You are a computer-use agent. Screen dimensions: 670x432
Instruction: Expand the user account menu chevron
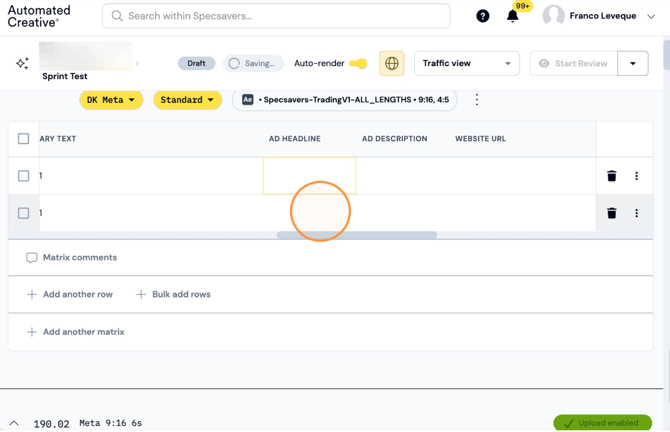[x=651, y=16]
